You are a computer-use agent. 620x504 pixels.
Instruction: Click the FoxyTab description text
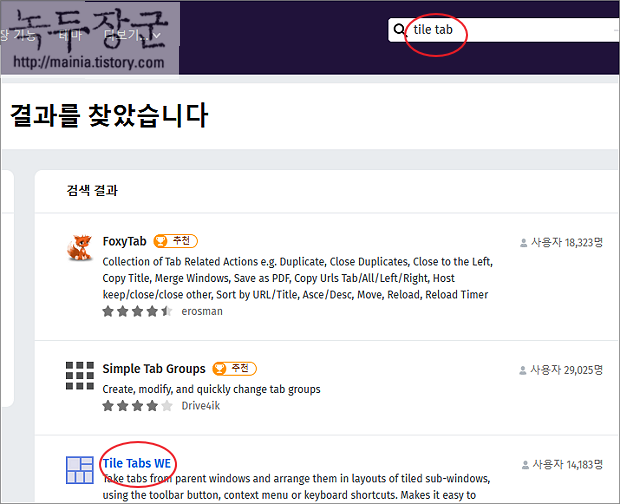[298, 278]
